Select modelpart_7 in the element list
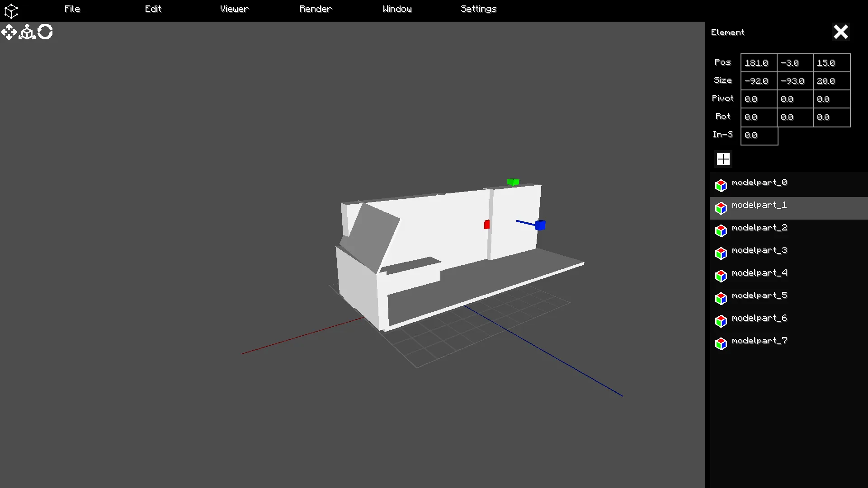Viewport: 868px width, 488px height. (788, 343)
